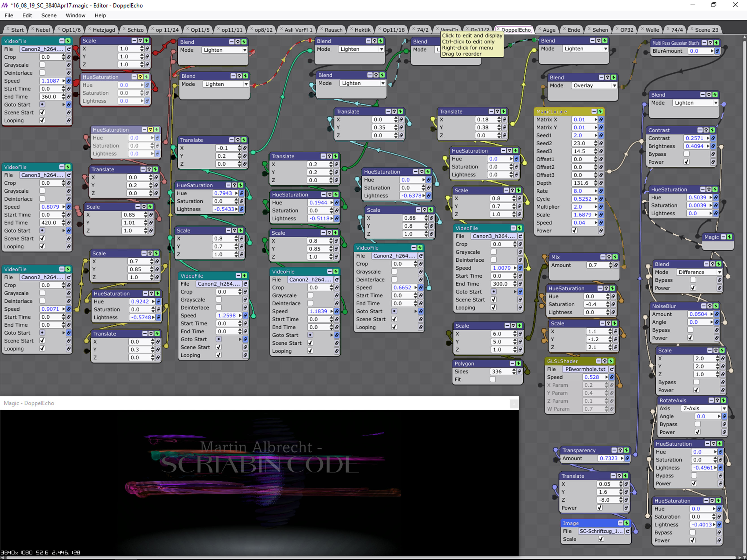Collapse the Image node with minus icon

point(620,523)
